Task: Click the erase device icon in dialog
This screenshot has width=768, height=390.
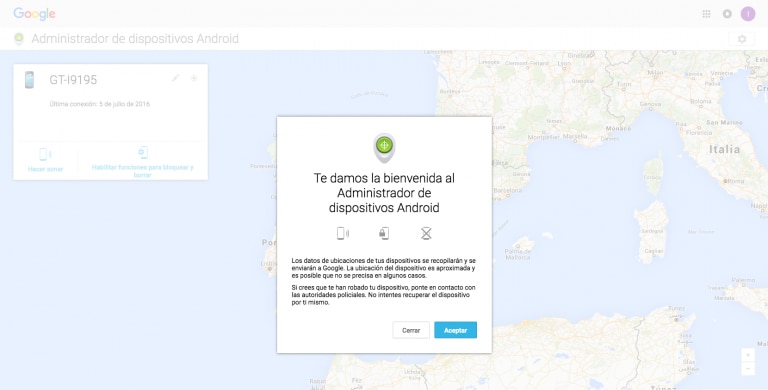Action: coord(426,233)
